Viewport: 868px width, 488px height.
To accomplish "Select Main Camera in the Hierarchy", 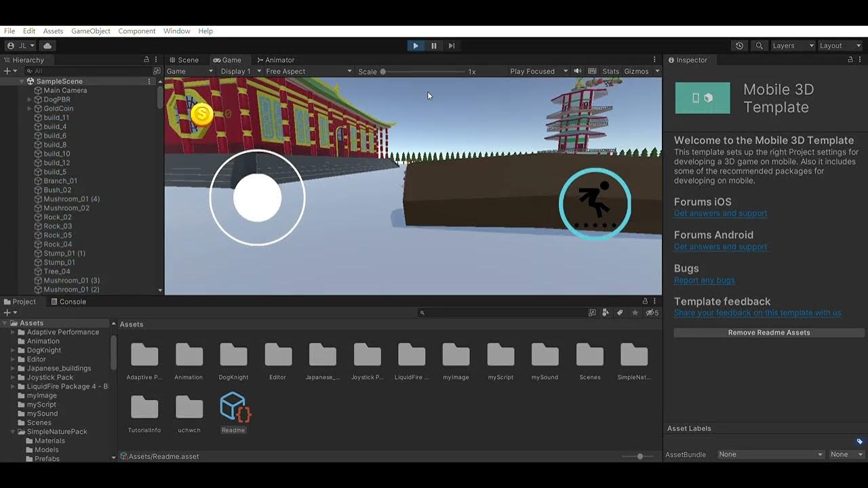I will pos(65,90).
